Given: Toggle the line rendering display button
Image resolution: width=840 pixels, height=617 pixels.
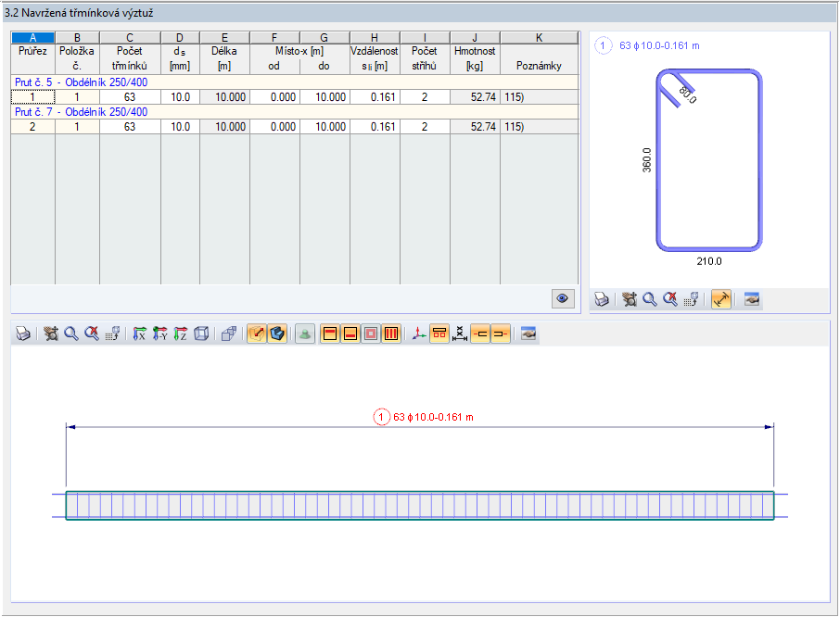Looking at the screenshot, I should (x=257, y=334).
